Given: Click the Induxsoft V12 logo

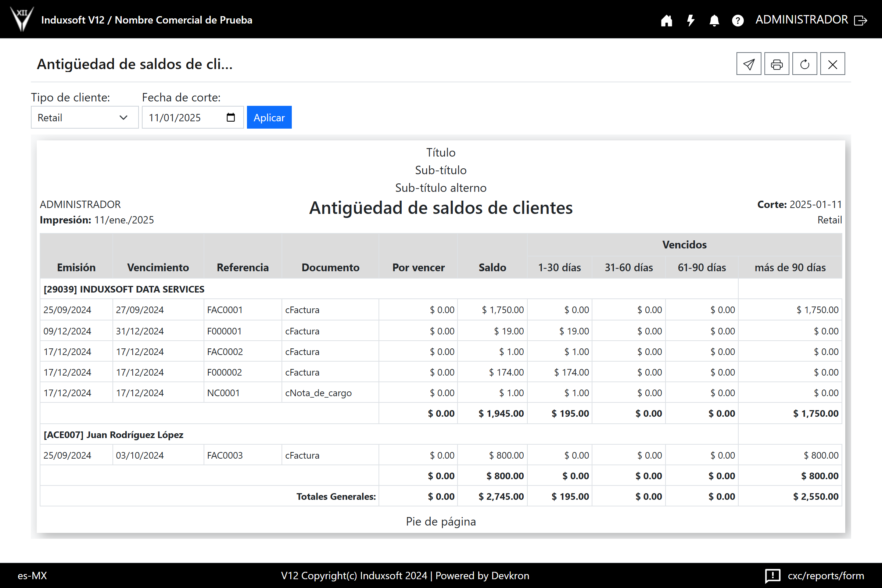Looking at the screenshot, I should tap(22, 19).
